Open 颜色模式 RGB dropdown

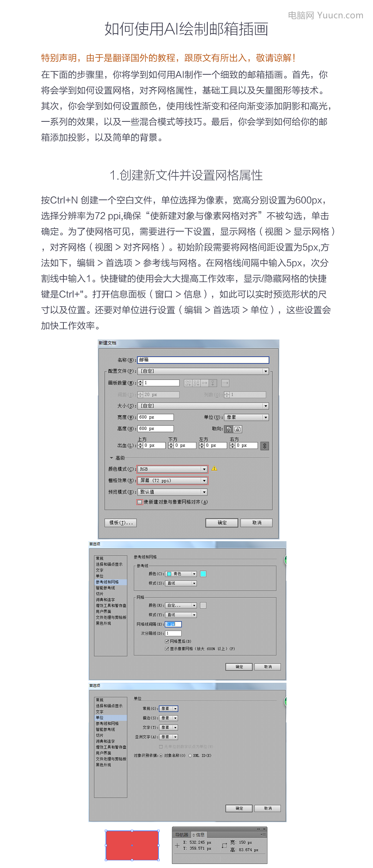[173, 469]
